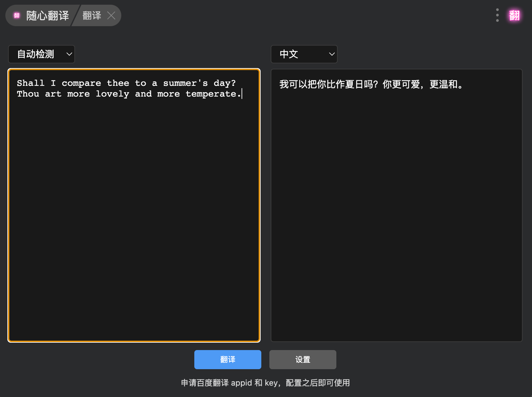Close the 翻译 tab with the X icon
This screenshot has height=397, width=532.
(x=111, y=15)
